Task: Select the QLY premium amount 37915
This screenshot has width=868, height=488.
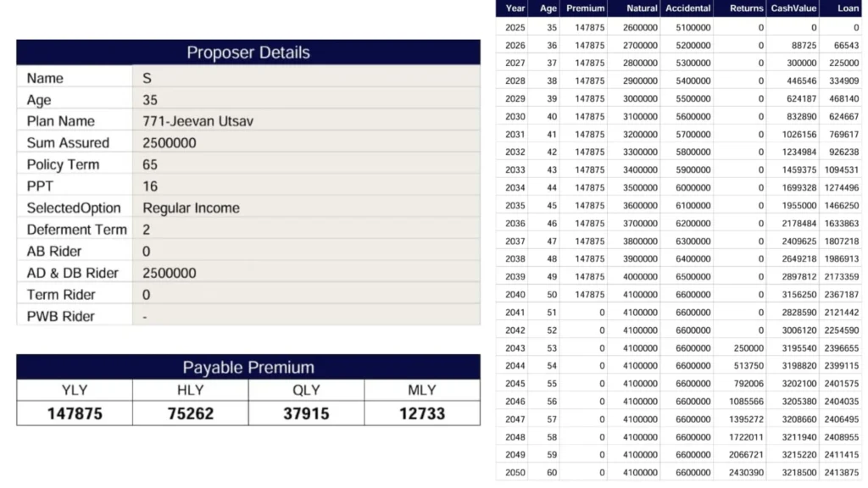Action: click(x=306, y=413)
